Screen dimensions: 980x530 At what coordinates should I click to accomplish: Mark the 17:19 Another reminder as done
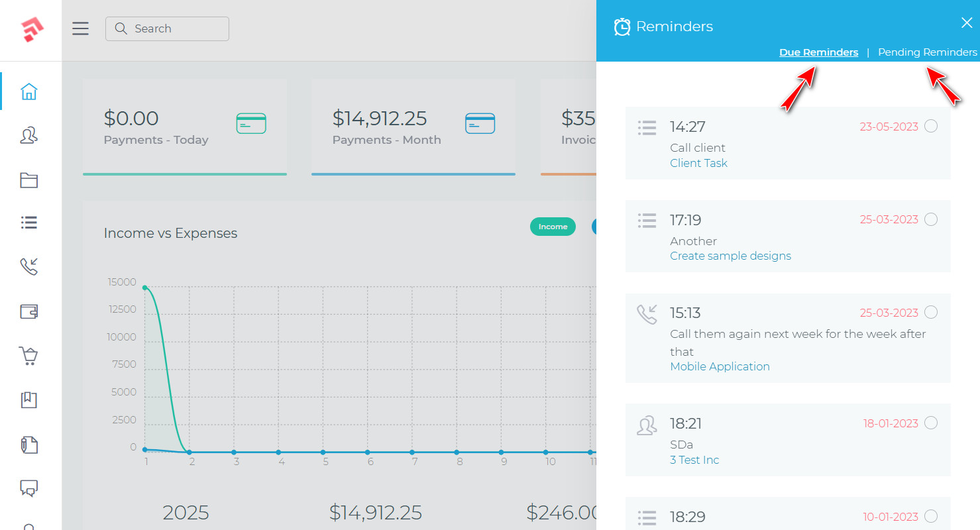click(x=931, y=219)
